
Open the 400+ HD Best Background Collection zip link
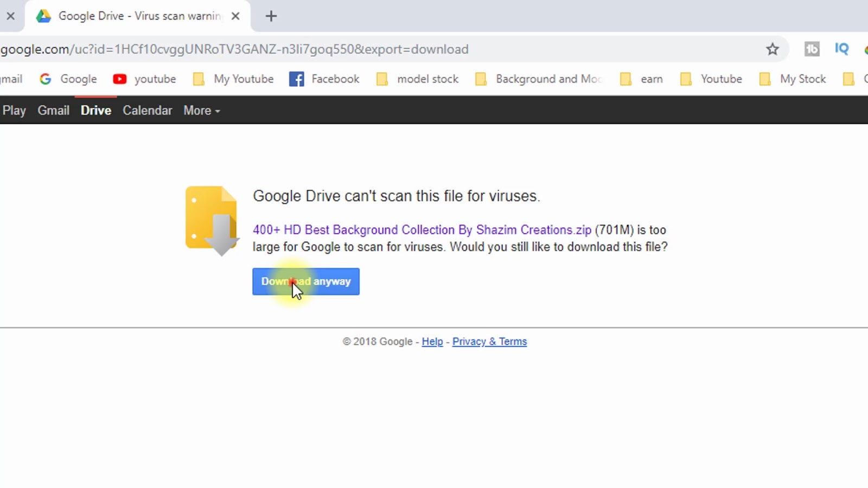point(422,230)
